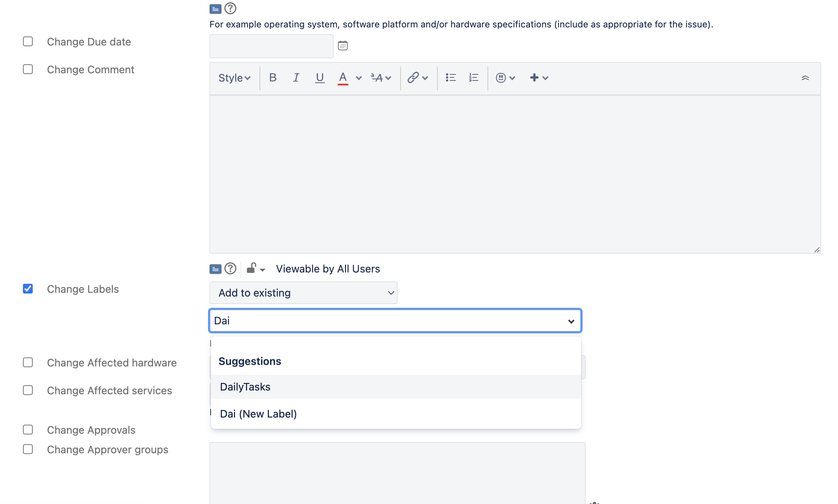Insert a numbered list in comment

tap(474, 78)
